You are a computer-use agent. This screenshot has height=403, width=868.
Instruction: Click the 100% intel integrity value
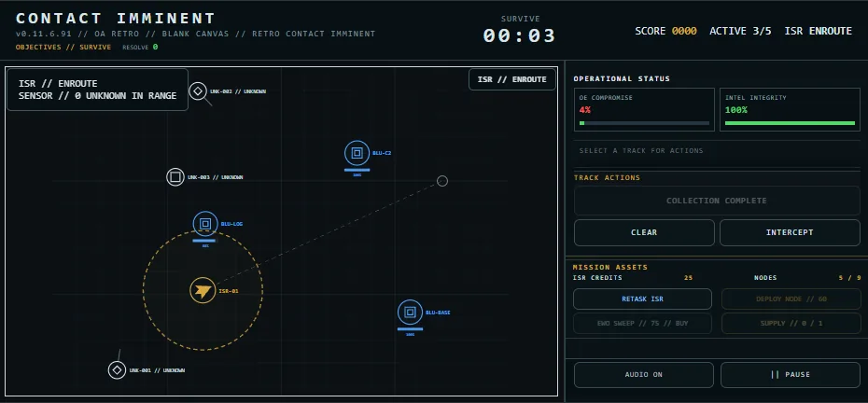click(x=736, y=109)
